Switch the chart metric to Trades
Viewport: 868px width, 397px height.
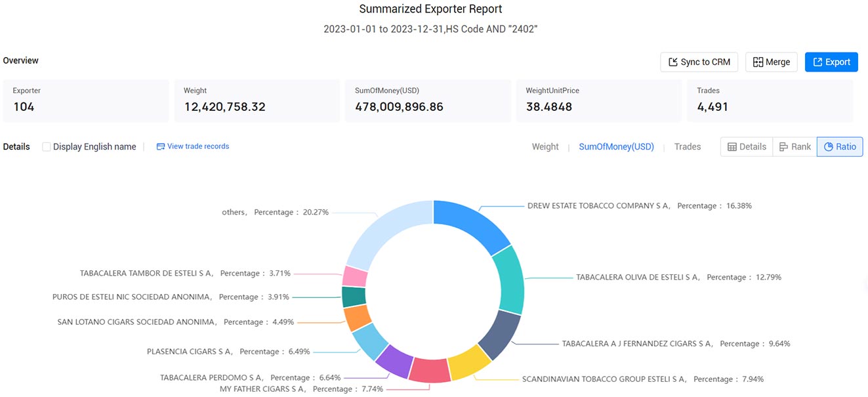pyautogui.click(x=688, y=147)
